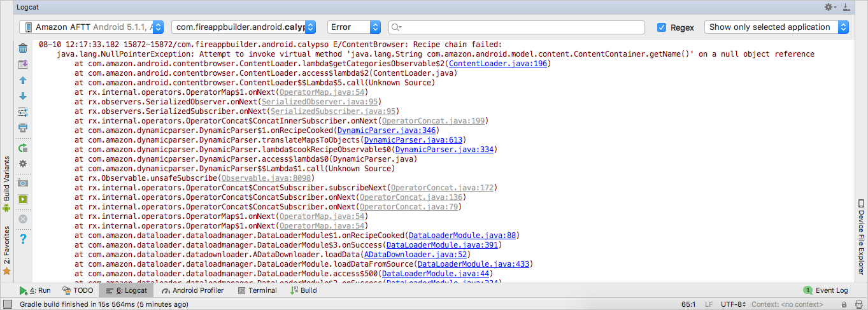
Task: Jump up the stack trace arrow
Action: point(23,81)
